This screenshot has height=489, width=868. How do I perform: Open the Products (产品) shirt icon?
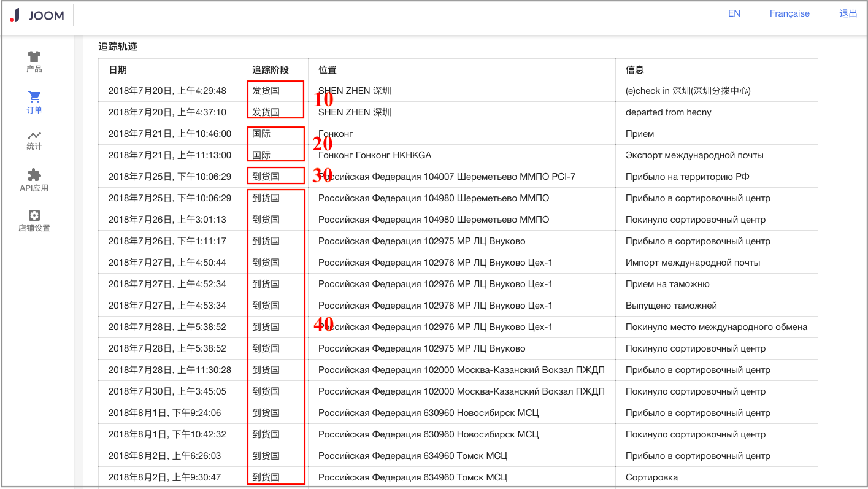[34, 57]
